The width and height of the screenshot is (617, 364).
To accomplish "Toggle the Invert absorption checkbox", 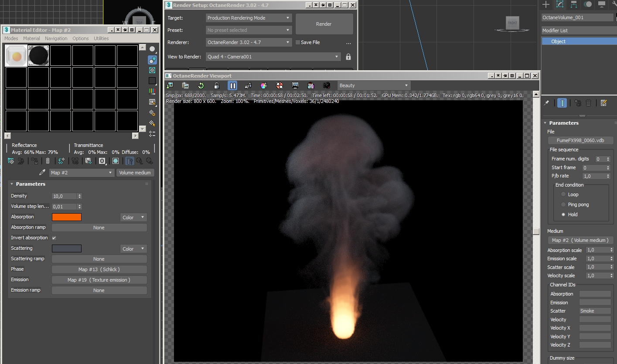I will [x=54, y=238].
